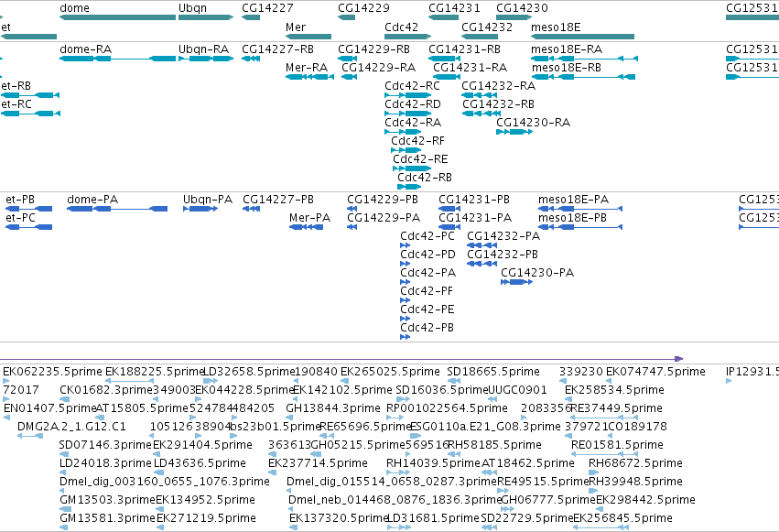The image size is (779, 532).
Task: Select the CG14232-RB transcript
Action: point(481,114)
